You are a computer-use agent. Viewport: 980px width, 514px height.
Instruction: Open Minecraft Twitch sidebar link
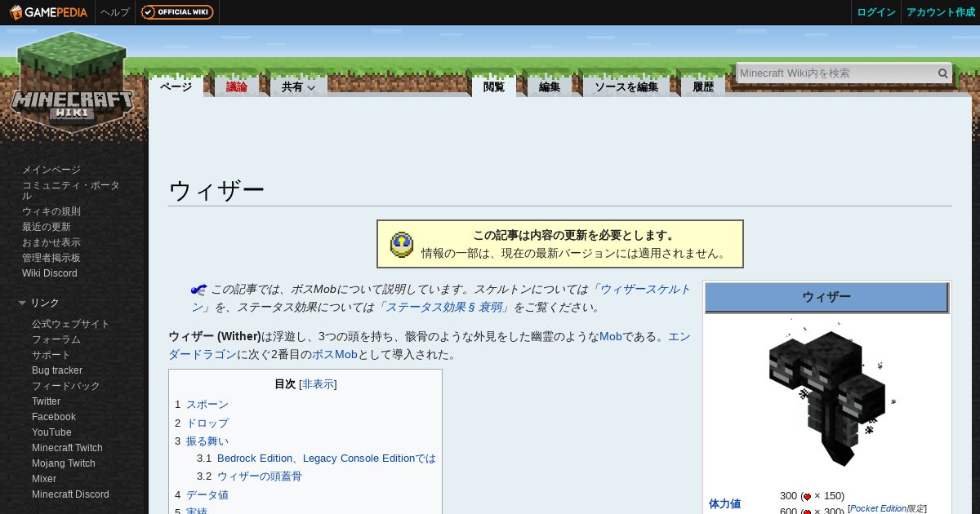(67, 448)
